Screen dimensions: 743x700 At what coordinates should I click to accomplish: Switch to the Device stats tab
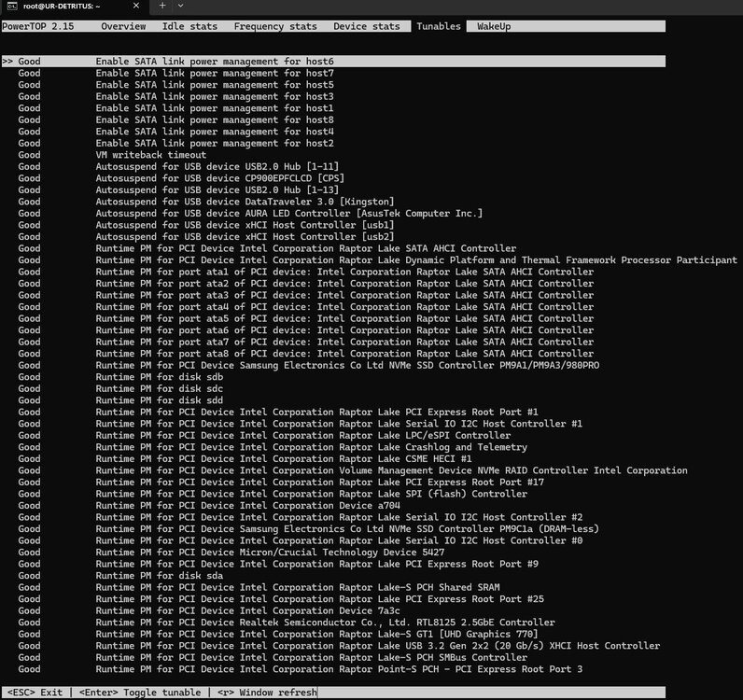click(366, 26)
